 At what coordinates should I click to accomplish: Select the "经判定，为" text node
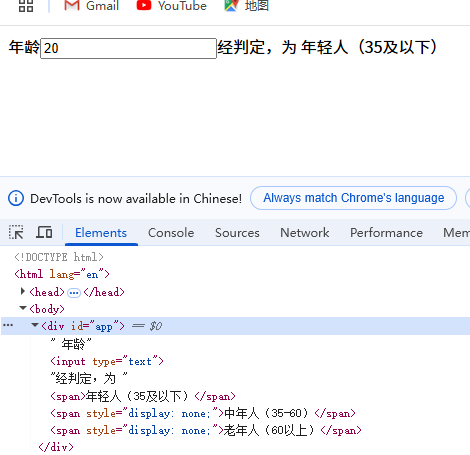89,379
